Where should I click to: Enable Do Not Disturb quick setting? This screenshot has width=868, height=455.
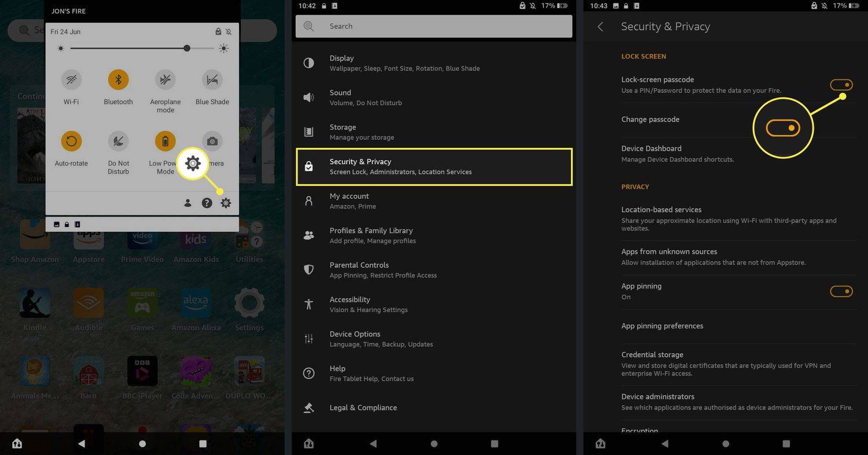coord(118,140)
